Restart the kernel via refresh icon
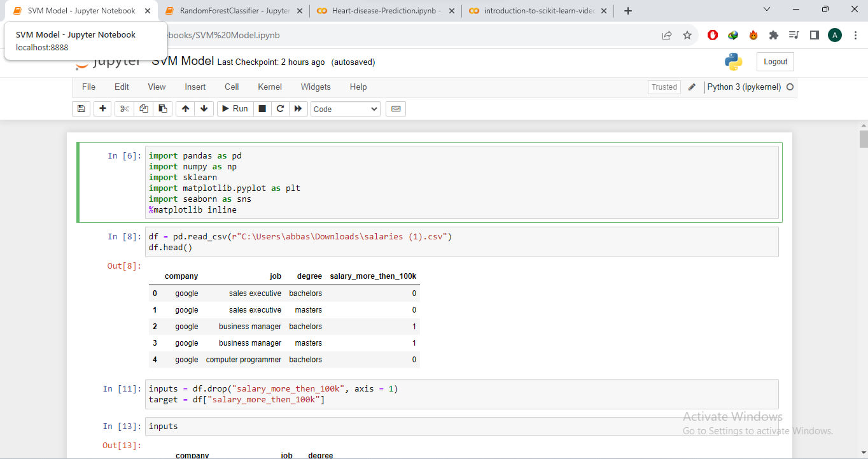This screenshot has width=868, height=459. 280,108
